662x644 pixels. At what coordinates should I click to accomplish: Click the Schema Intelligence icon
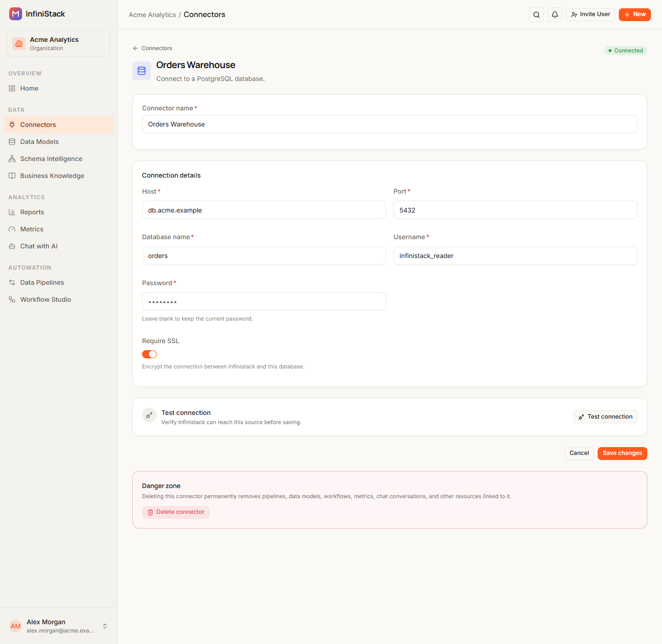point(12,159)
